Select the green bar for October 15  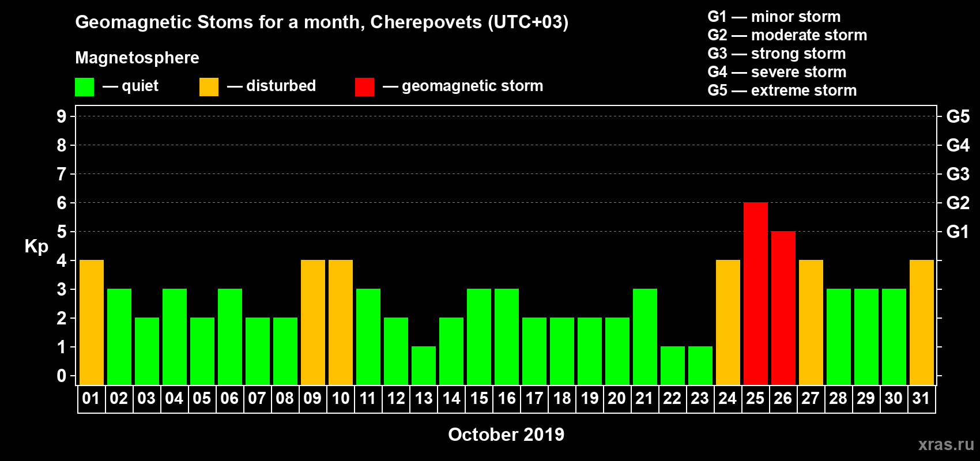(479, 337)
